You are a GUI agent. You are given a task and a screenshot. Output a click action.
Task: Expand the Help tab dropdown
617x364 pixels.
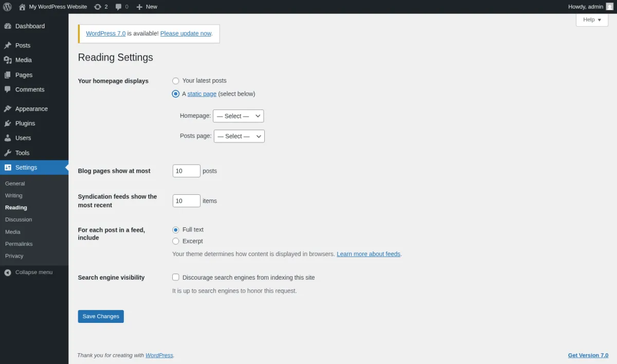pyautogui.click(x=592, y=20)
